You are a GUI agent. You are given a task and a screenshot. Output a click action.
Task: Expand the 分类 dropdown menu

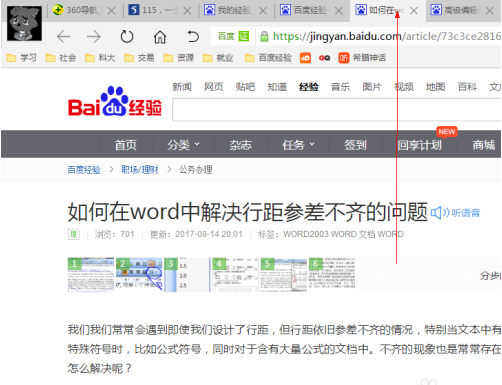click(x=183, y=145)
